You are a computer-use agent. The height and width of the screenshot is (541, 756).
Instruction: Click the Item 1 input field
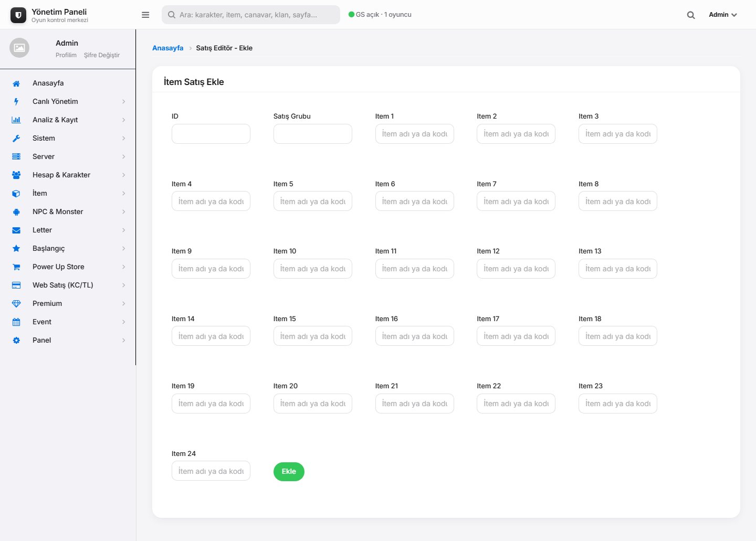[x=415, y=134]
